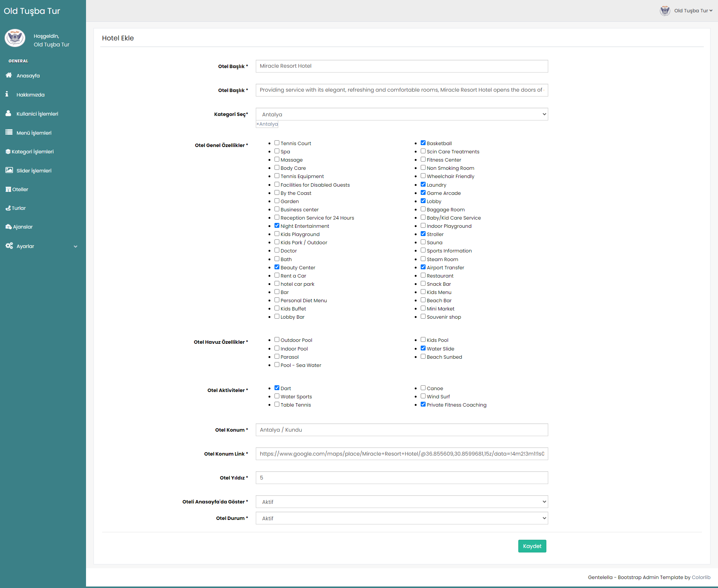Open the Kategori Seç dropdown
The image size is (718, 588).
click(x=402, y=114)
